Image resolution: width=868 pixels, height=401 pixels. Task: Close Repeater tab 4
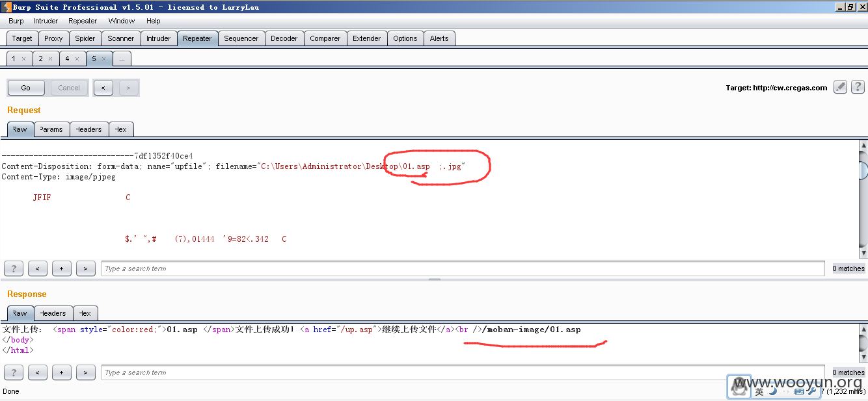coord(77,58)
